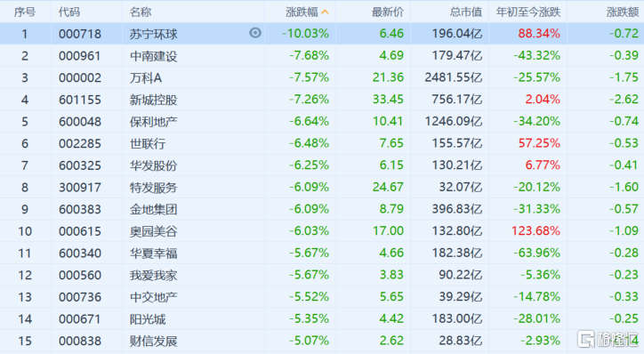The image size is (644, 354).
Task: Sort by 涨跌幅 column header
Action: coord(302,12)
